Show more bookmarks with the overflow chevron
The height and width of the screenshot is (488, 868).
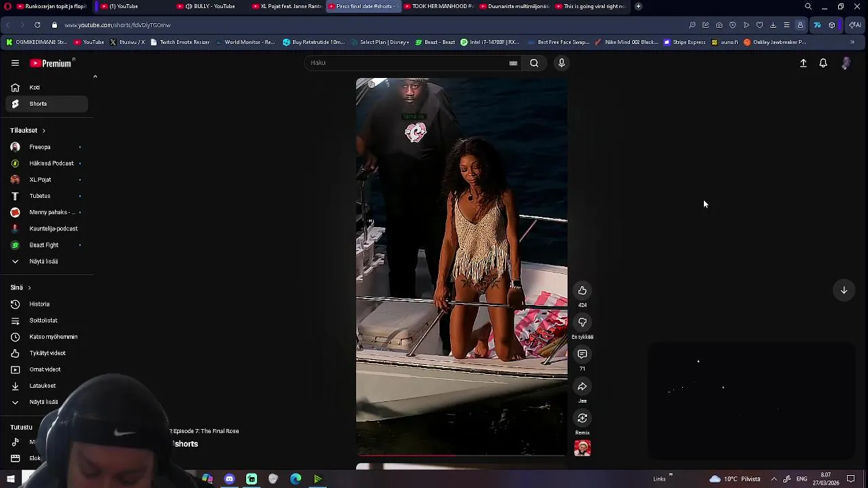pyautogui.click(x=852, y=42)
